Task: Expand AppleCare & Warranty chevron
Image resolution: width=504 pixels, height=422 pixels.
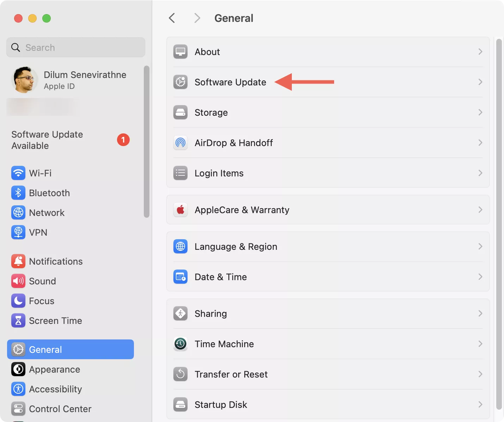Action: (480, 210)
